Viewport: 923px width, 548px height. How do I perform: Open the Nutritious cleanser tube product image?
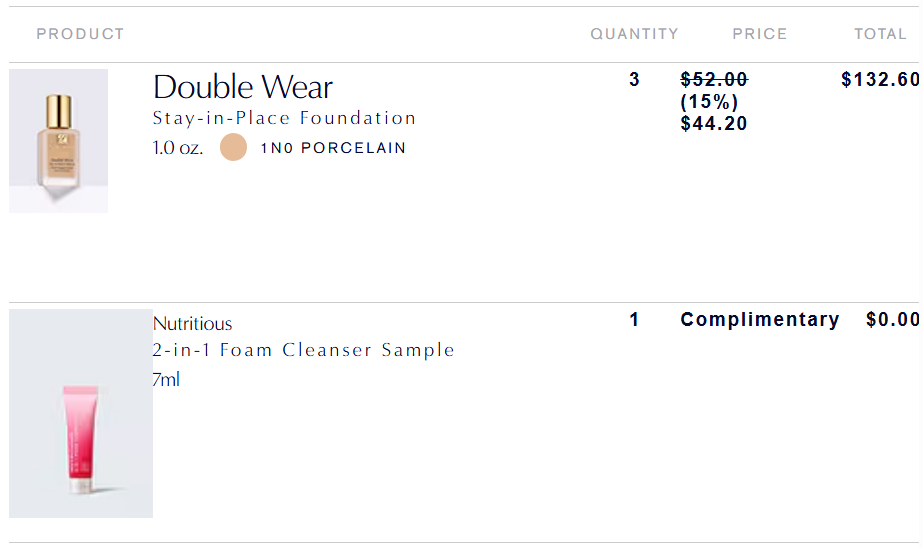click(81, 413)
